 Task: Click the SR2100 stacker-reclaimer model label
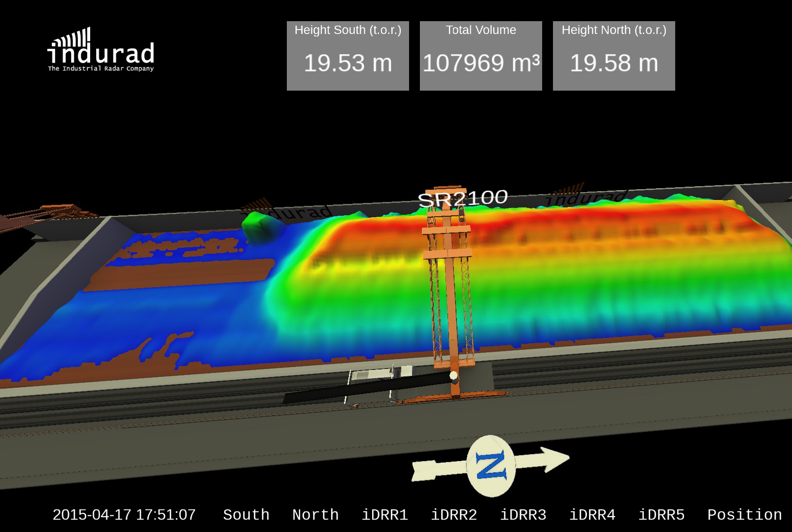[x=463, y=198]
